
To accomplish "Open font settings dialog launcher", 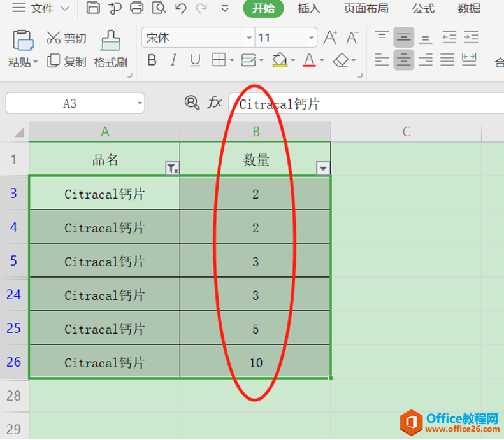I will point(361,76).
